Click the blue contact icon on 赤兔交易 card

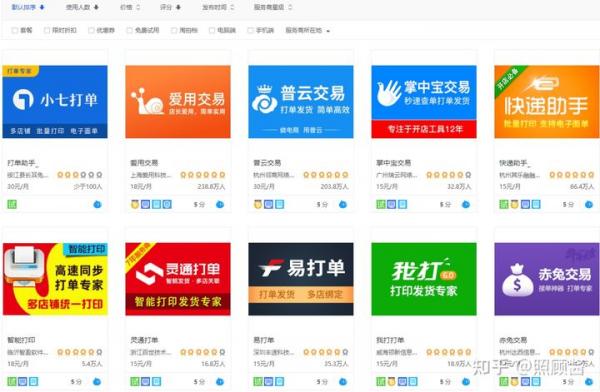pyautogui.click(x=589, y=382)
